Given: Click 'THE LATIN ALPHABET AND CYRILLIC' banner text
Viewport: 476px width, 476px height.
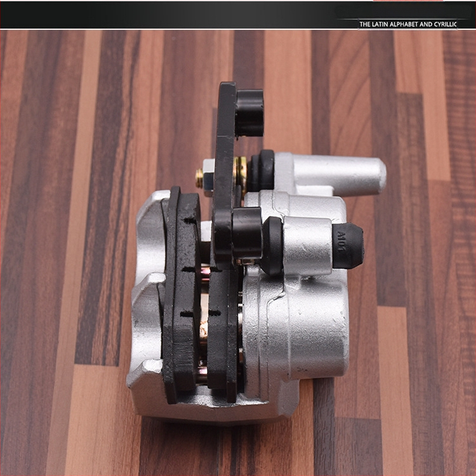Looking at the screenshot, I should (x=407, y=24).
